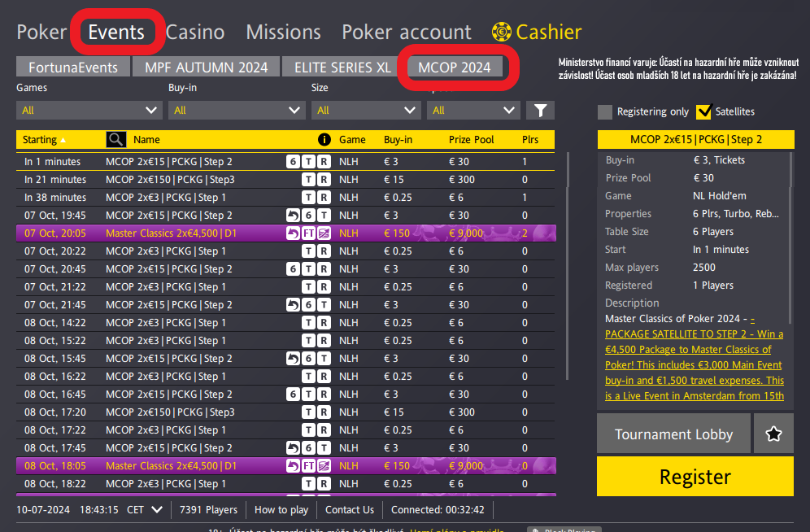Viewport: 810px width, 532px height.
Task: Click the T icon in 08 Oct 17:20 row
Action: pyautogui.click(x=308, y=412)
